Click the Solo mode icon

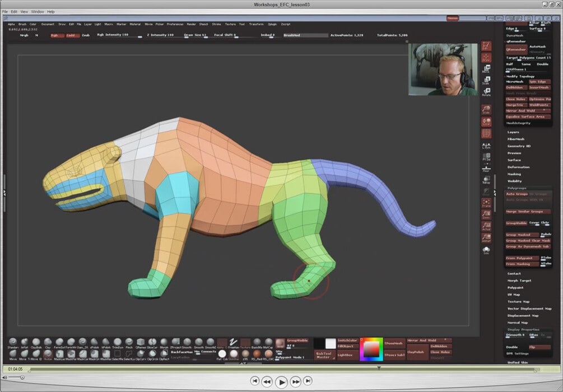(486, 250)
